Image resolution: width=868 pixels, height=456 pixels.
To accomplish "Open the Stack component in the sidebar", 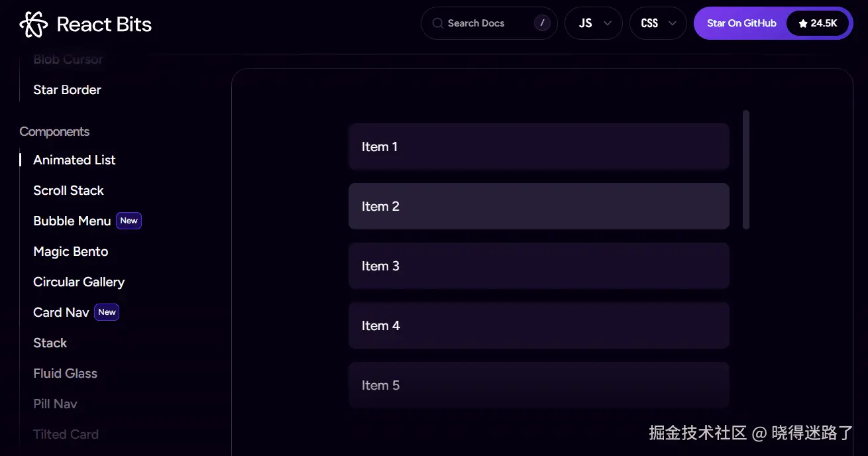I will tap(50, 343).
